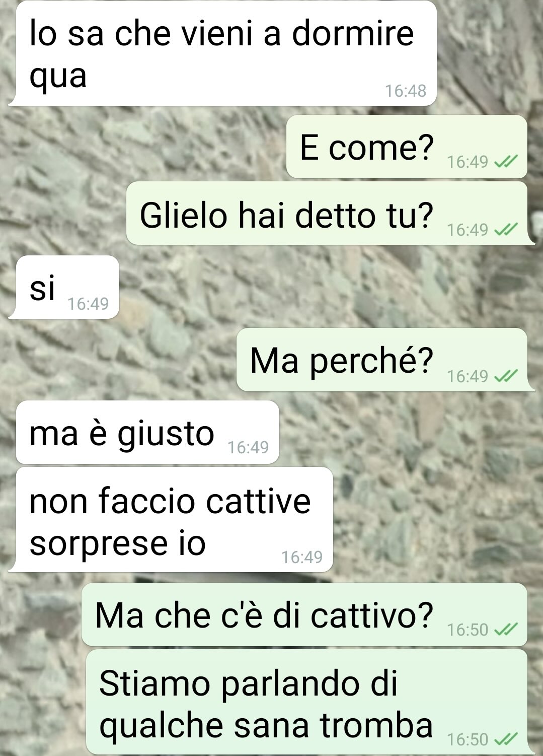Tap 16:49 timestamp on "sorprese io" message
This screenshot has width=543, height=756.
point(301,557)
